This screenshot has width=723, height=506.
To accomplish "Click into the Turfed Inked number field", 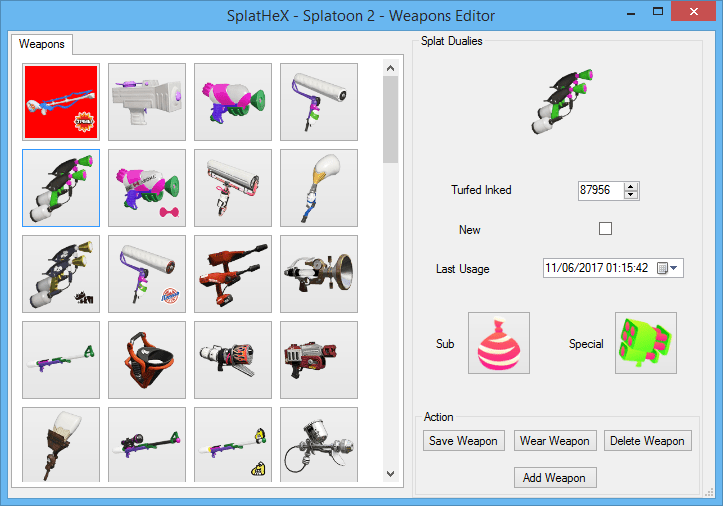I will click(601, 190).
